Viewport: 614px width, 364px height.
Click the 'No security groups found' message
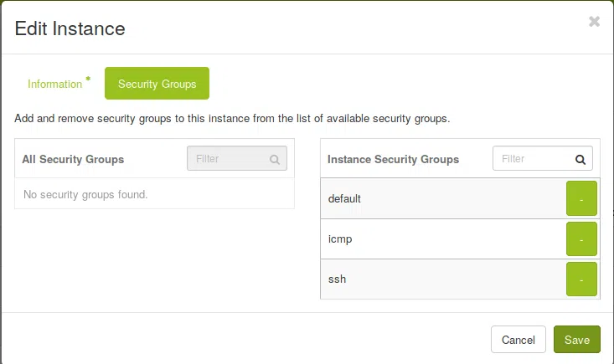tap(85, 195)
